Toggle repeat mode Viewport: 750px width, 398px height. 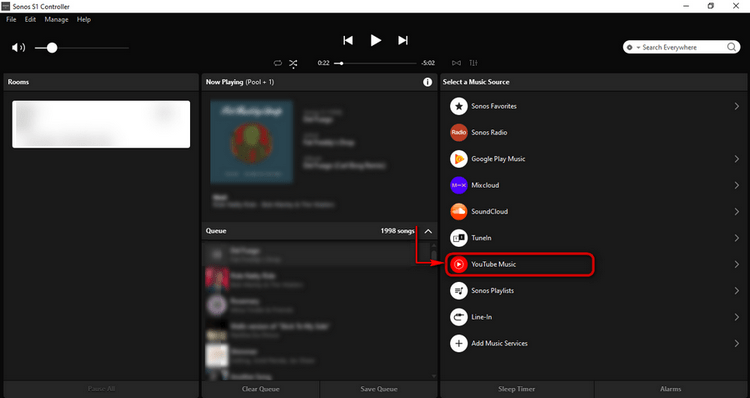coord(277,63)
